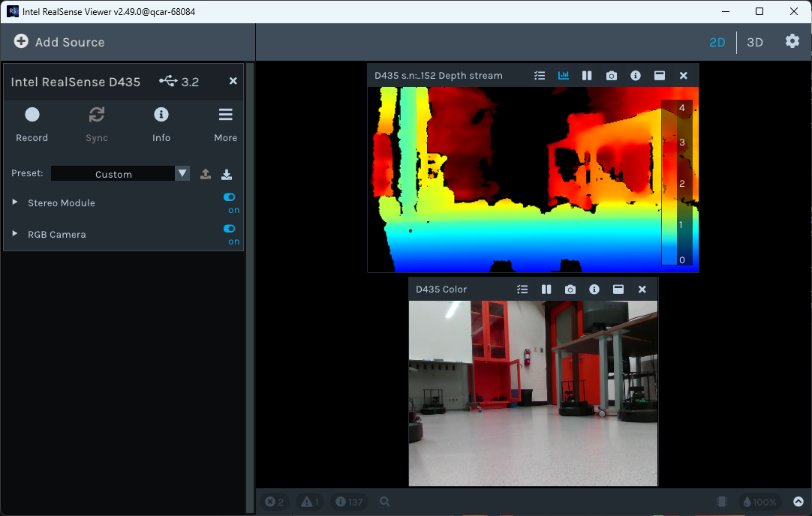The height and width of the screenshot is (516, 812).
Task: Remove the Intel RealSense D435 device
Action: coord(233,81)
